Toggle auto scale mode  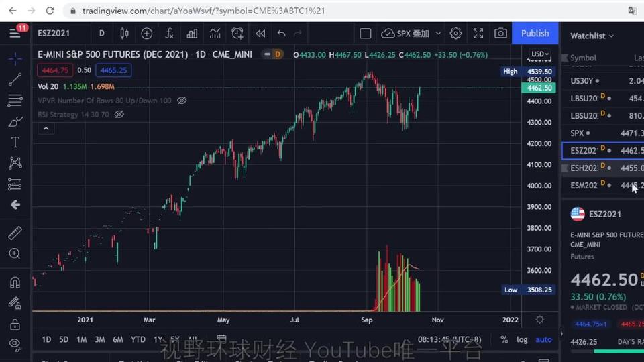543,339
